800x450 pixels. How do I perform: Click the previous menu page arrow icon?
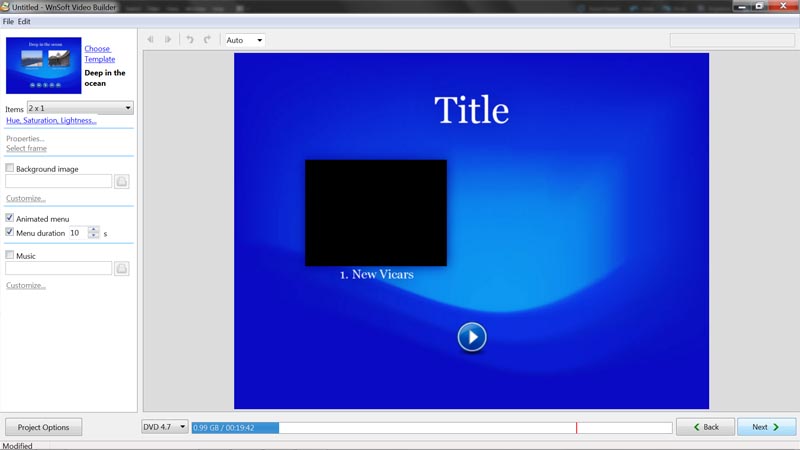pyautogui.click(x=151, y=40)
